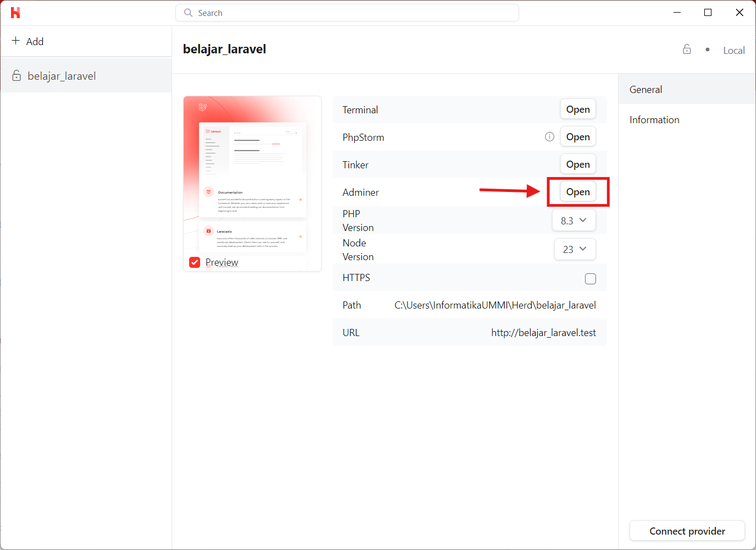
Task: Toggle the padlock icon near Local
Action: coord(687,49)
